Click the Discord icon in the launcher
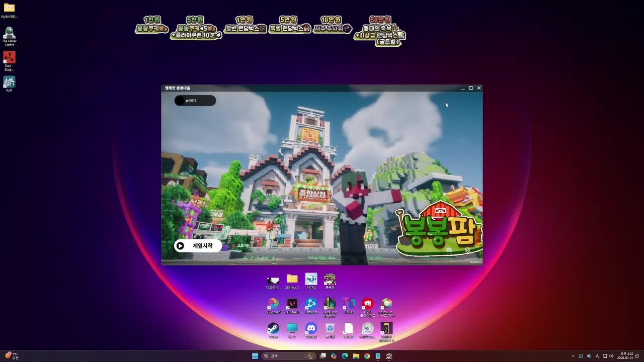Screen dimensions: 644x362 tap(449, 250)
